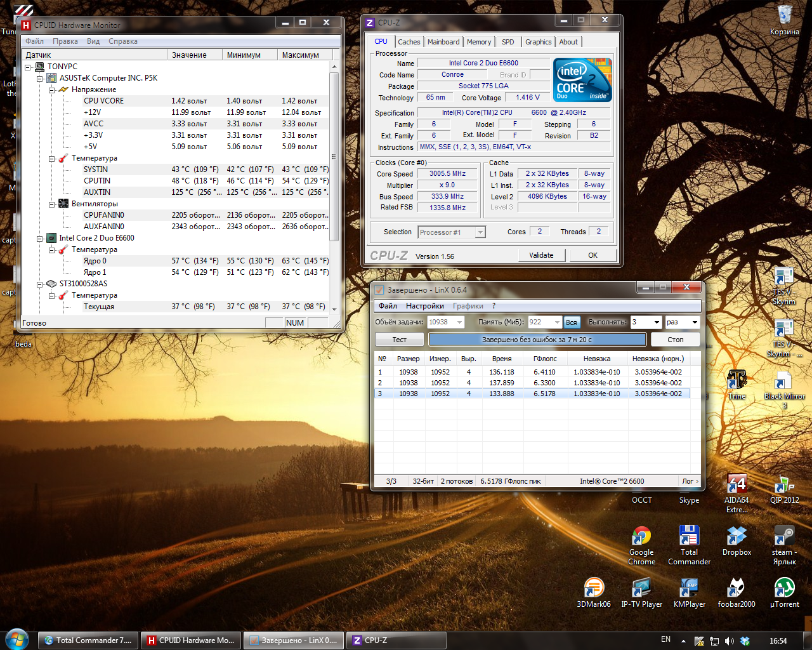The height and width of the screenshot is (650, 812).
Task: Collapse the ASUSTeK Computer INC. P5K node
Action: (40, 79)
